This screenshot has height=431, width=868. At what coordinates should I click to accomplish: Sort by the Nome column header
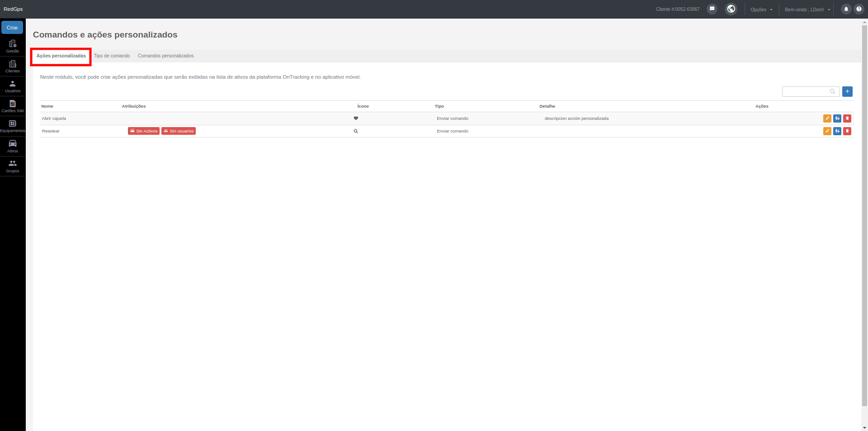click(47, 106)
